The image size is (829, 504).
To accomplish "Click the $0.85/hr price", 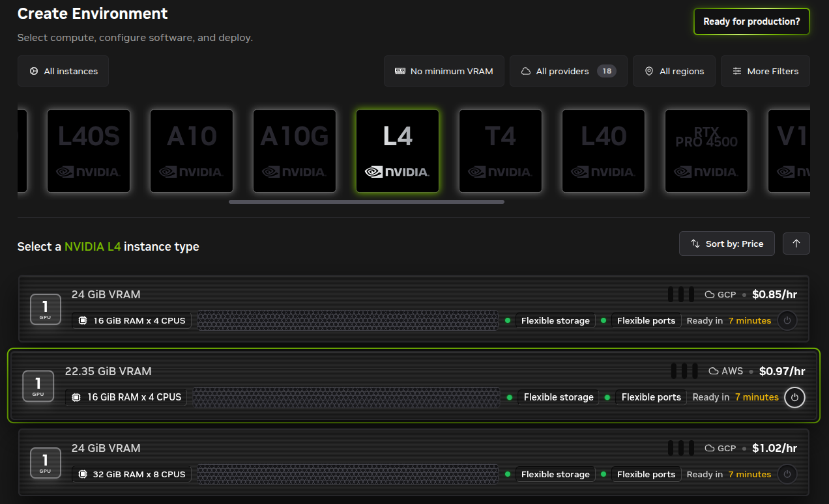I will 774,294.
